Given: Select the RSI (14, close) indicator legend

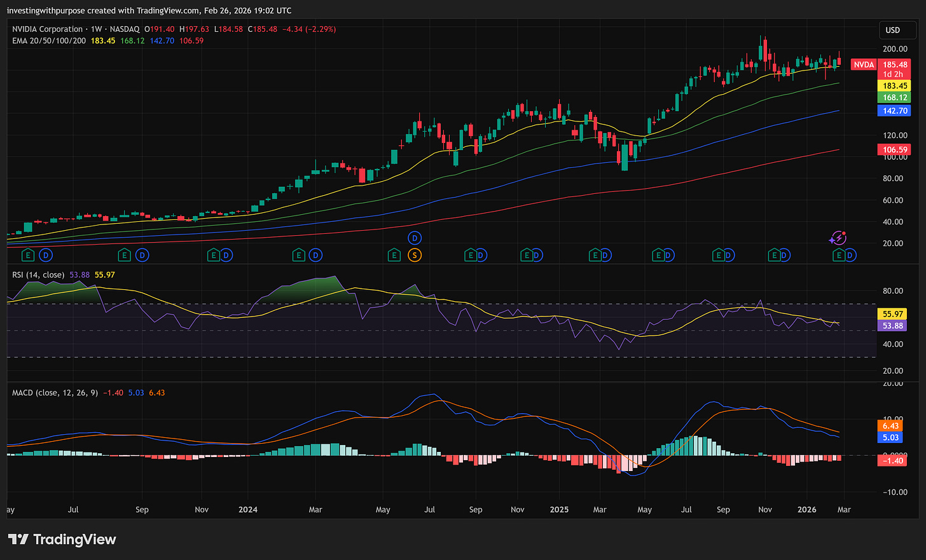Looking at the screenshot, I should tap(38, 275).
